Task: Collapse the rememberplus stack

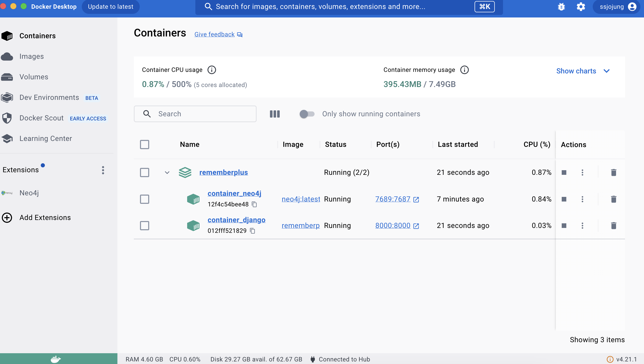Action: pos(167,173)
